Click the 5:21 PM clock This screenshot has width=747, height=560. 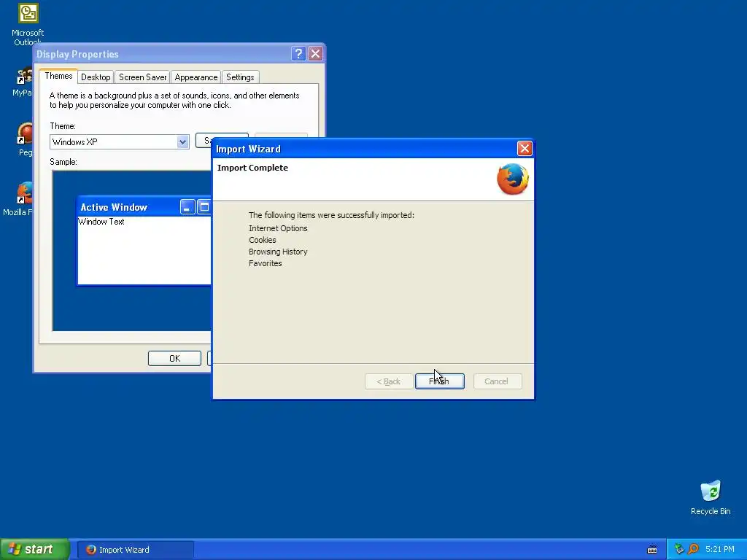click(720, 549)
